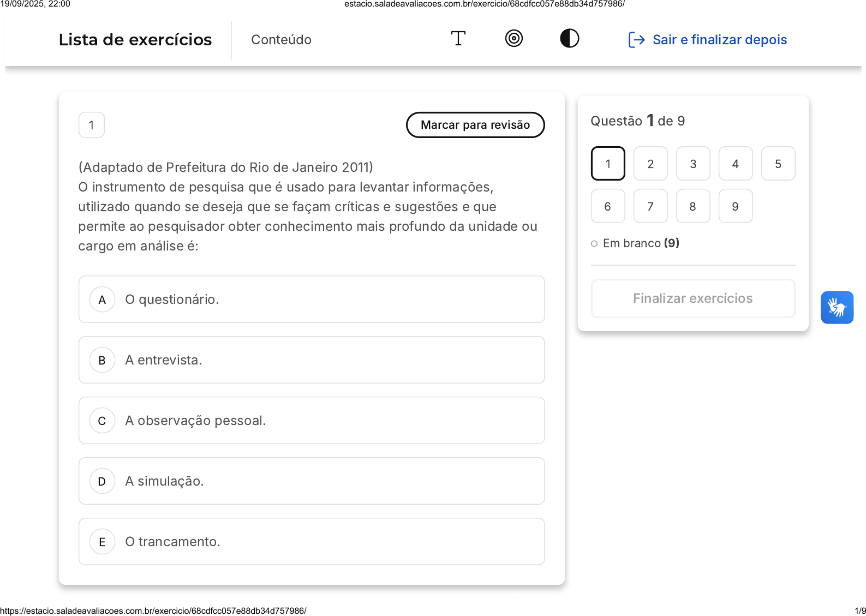Select answer A, O questionário
The height and width of the screenshot is (616, 866).
(x=312, y=300)
